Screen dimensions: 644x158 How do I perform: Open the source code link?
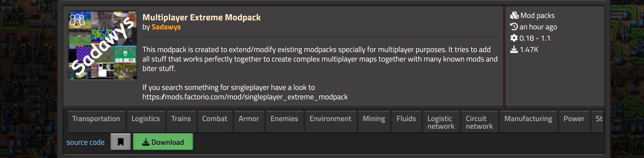tap(85, 142)
